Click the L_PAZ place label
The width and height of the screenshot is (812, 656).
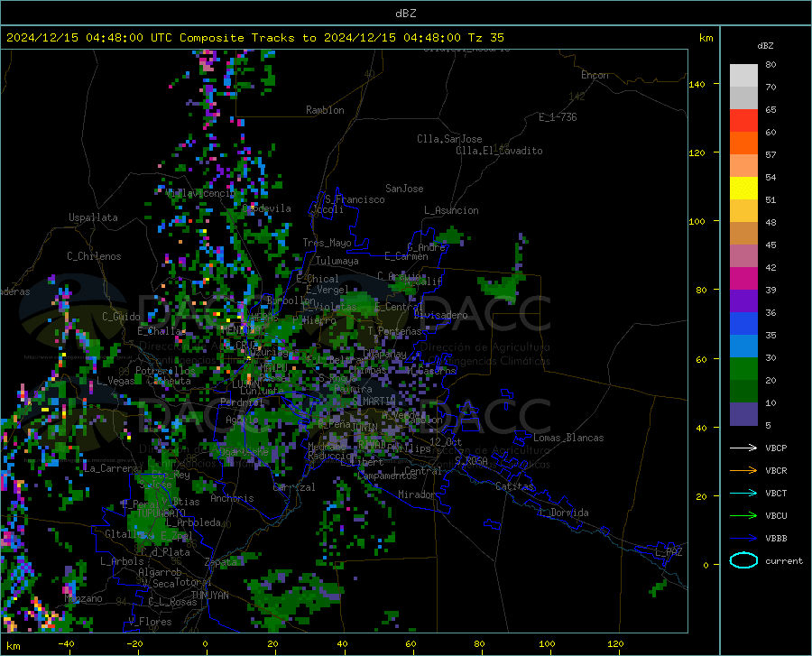(x=669, y=552)
